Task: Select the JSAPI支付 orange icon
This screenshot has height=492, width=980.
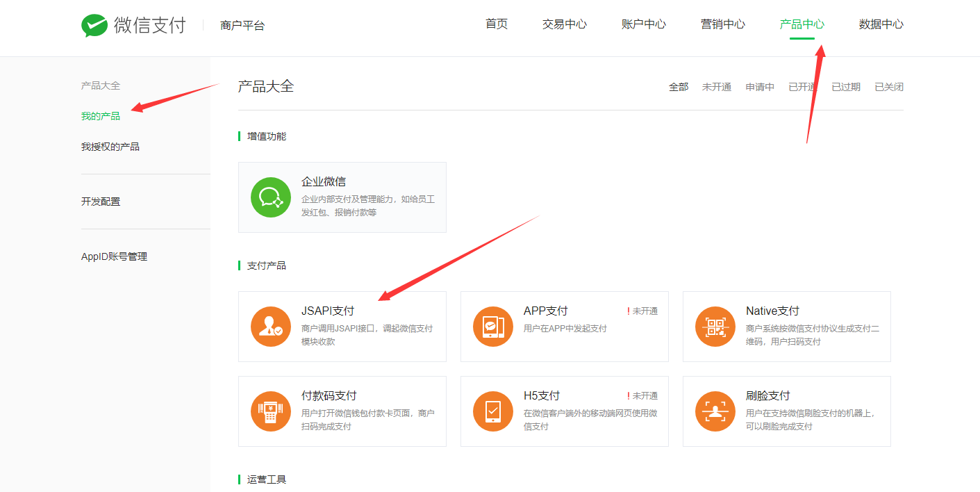Action: tap(271, 327)
